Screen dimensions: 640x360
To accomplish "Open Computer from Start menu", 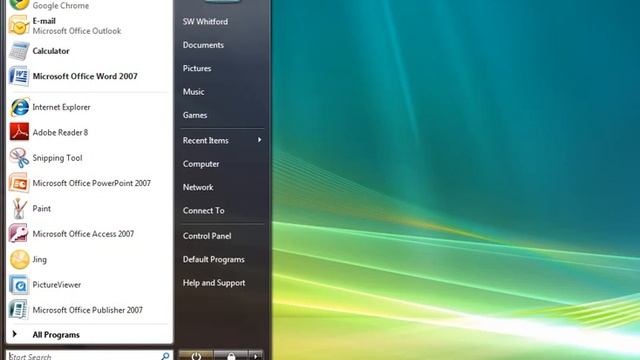I will [201, 164].
